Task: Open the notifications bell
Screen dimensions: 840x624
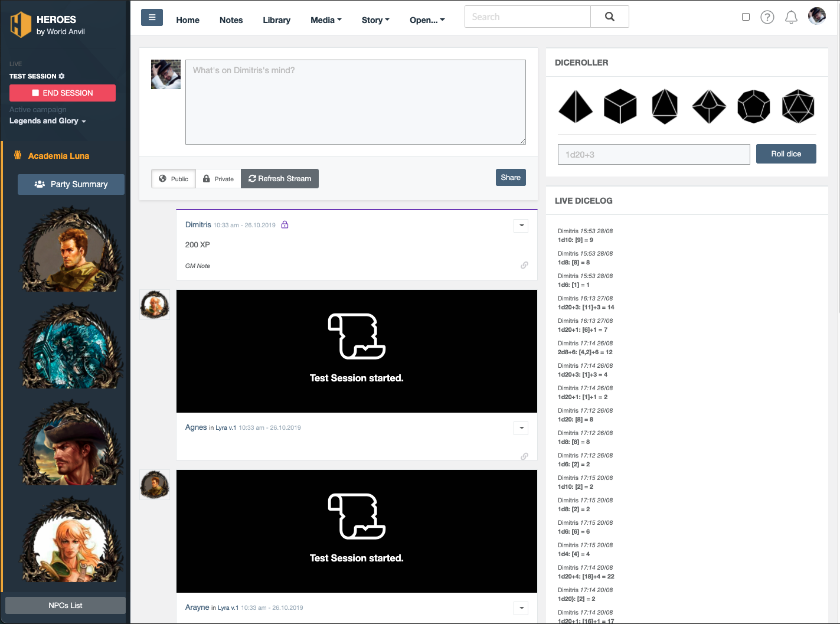Action: point(791,17)
